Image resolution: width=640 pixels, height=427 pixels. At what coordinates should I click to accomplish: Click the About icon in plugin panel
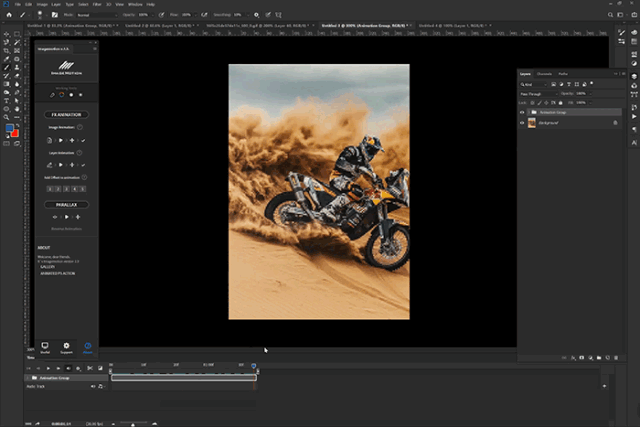point(87,345)
